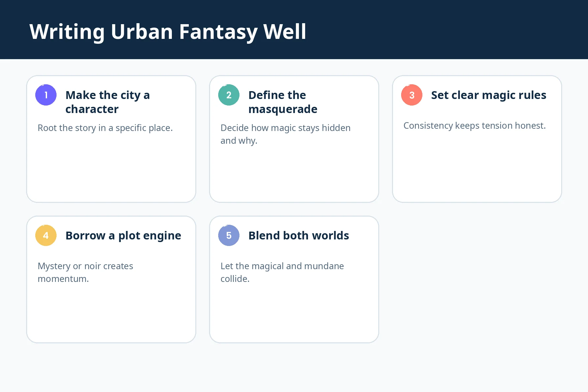The image size is (588, 392).
Task: Click the purple number 1 badge
Action: pos(46,95)
